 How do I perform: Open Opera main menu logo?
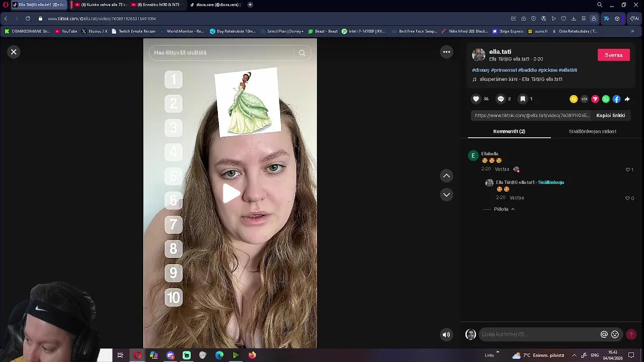[6, 5]
